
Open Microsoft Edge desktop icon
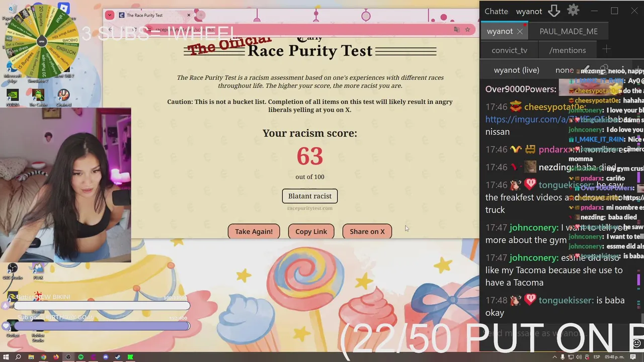13,70
